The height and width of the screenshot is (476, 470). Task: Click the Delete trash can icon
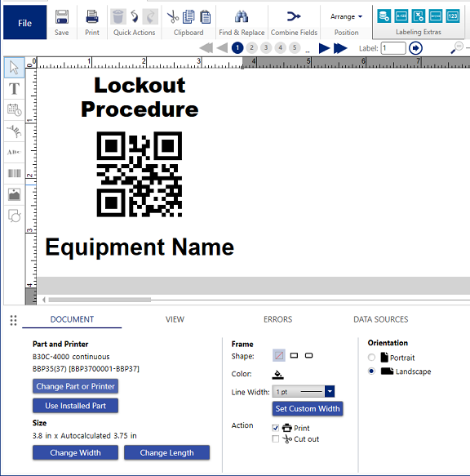pyautogui.click(x=117, y=16)
